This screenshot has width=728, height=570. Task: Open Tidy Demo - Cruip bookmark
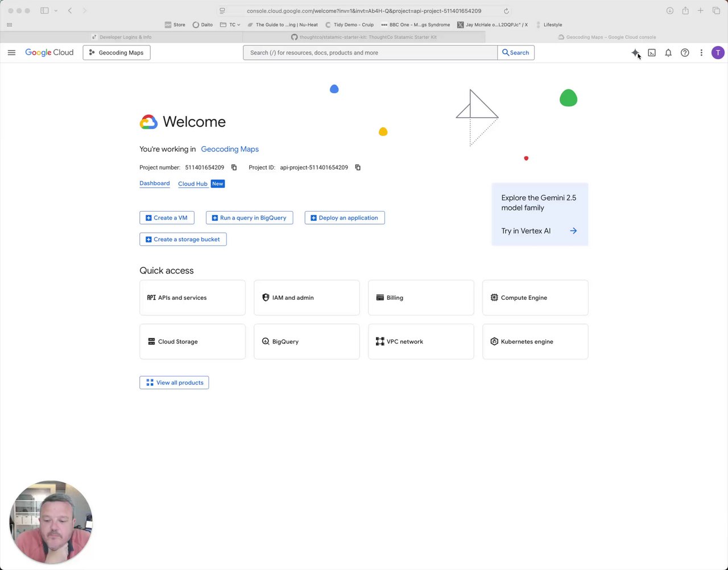point(349,24)
